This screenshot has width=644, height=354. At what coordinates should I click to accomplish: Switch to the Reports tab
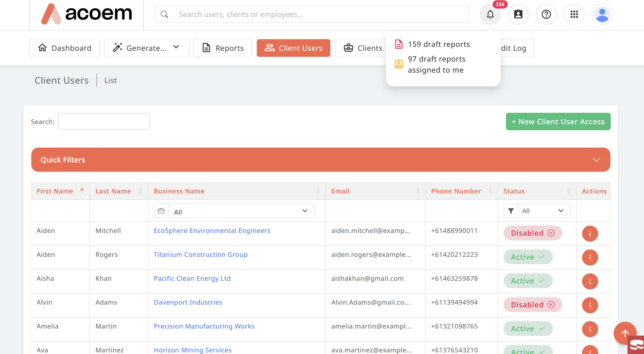[x=222, y=48]
